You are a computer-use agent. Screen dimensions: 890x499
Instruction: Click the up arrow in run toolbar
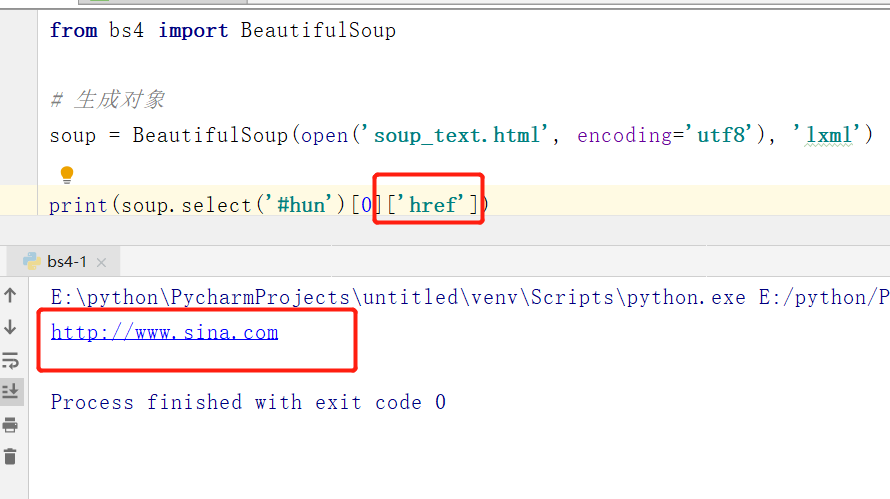click(10, 295)
